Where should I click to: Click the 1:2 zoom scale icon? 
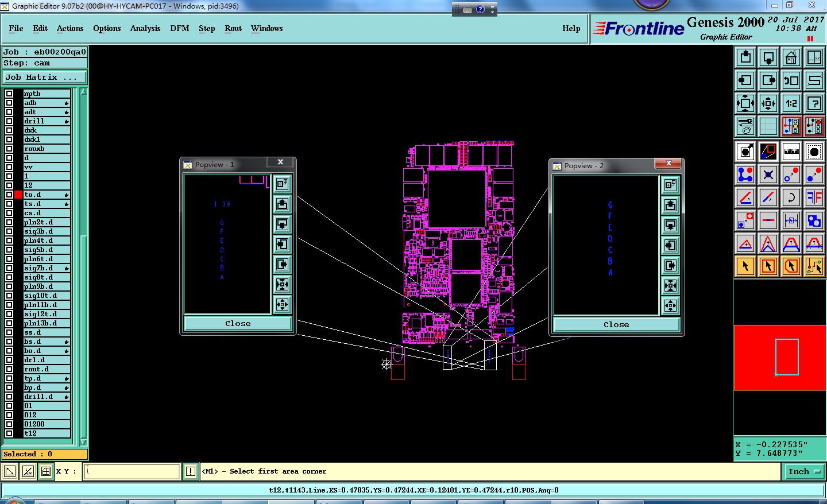tap(791, 103)
